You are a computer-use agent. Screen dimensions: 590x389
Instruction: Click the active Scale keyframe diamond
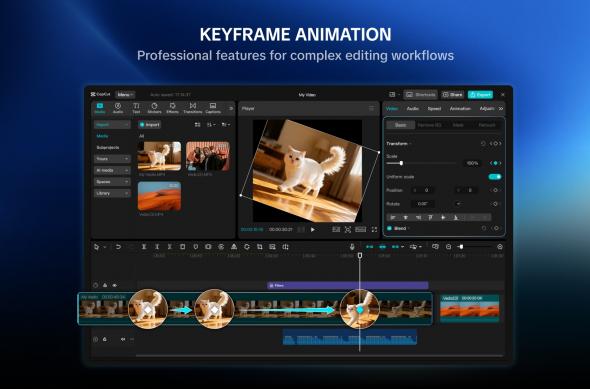pyautogui.click(x=496, y=163)
